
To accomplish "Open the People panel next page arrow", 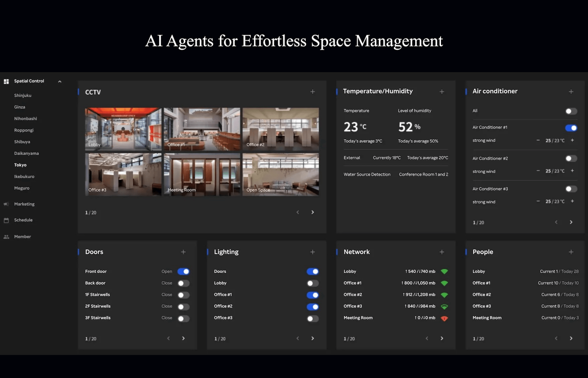I will pos(571,338).
